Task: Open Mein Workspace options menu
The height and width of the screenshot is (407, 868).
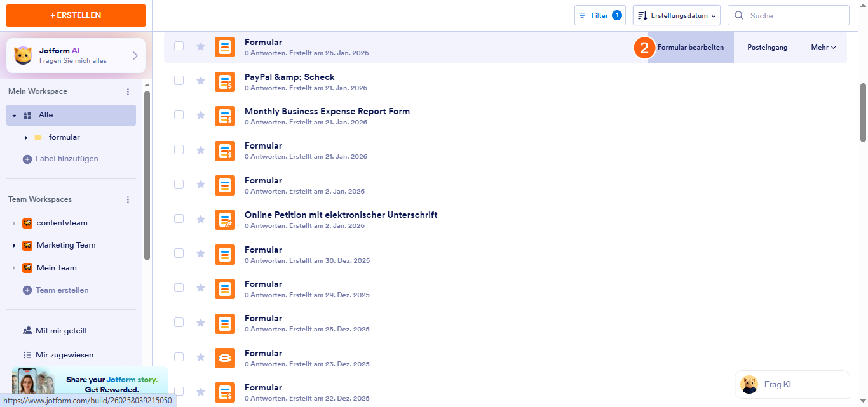Action: click(x=128, y=91)
